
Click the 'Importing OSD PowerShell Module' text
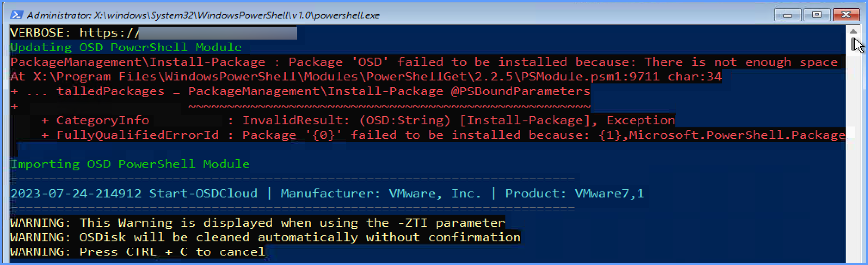tap(130, 164)
